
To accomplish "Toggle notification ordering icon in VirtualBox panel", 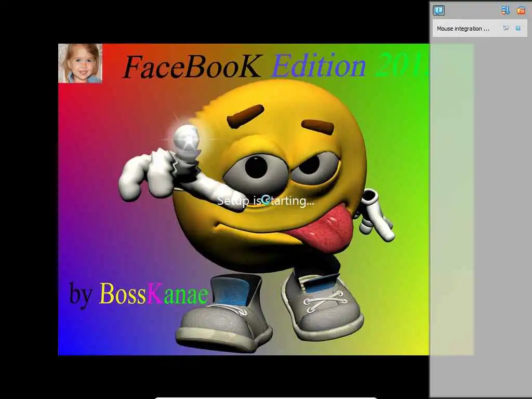I will [506, 10].
